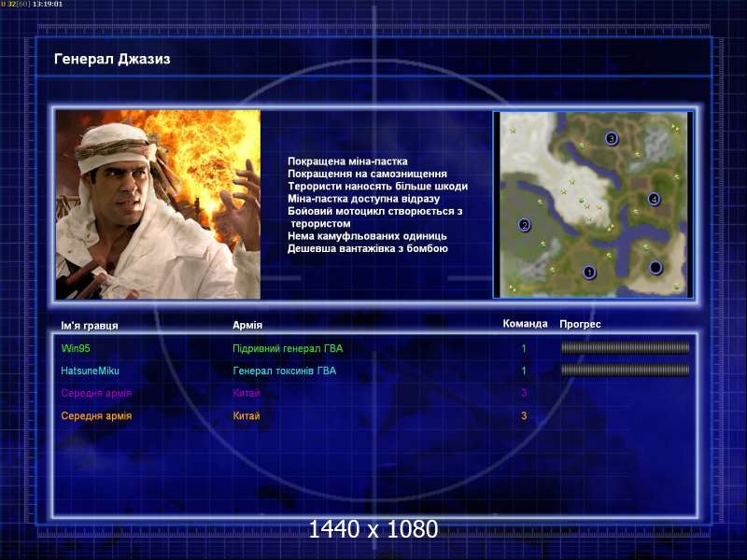Click the orange 'Китай' army entry
The height and width of the screenshot is (560, 747).
coord(247,415)
